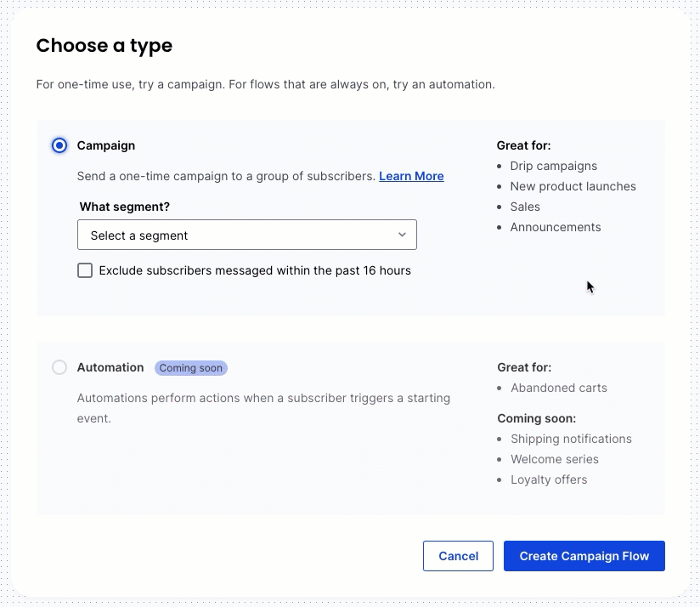Image resolution: width=700 pixels, height=607 pixels.
Task: Click the New product launches item
Action: (x=573, y=186)
